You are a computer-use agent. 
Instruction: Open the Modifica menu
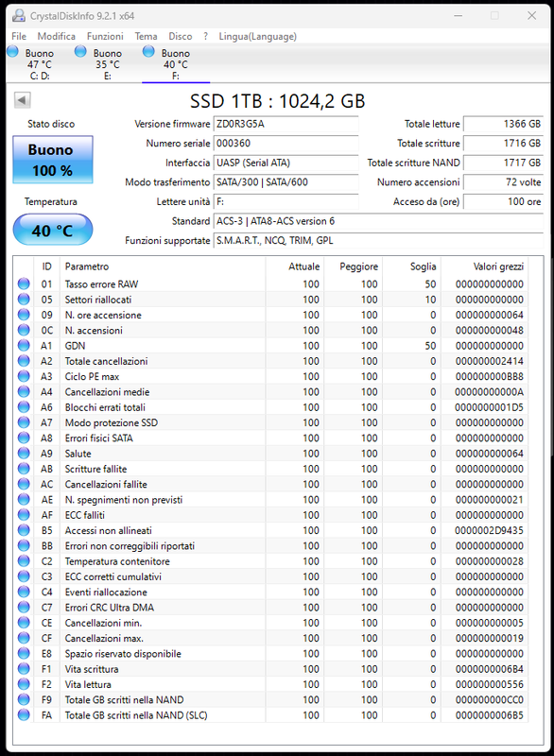coord(57,36)
